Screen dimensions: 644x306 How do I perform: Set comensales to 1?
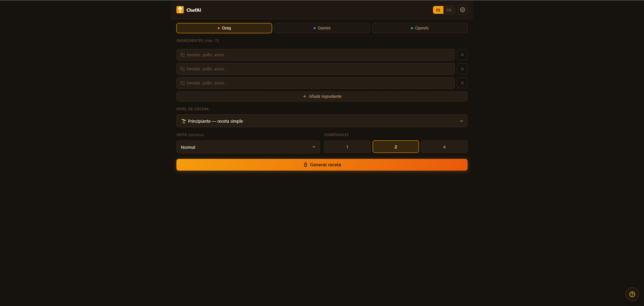tap(347, 147)
